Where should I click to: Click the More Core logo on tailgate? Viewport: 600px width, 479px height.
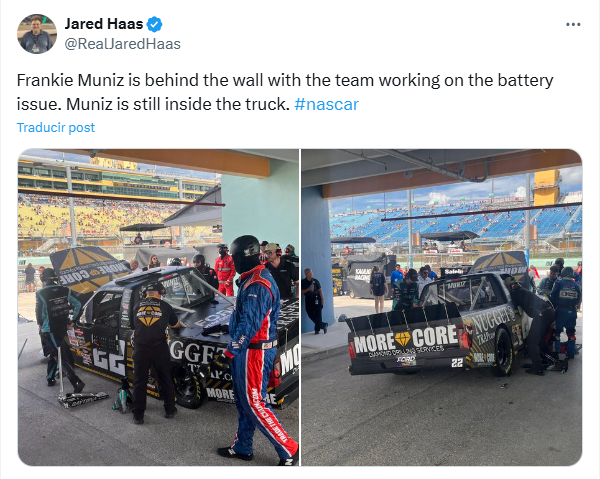(x=405, y=339)
